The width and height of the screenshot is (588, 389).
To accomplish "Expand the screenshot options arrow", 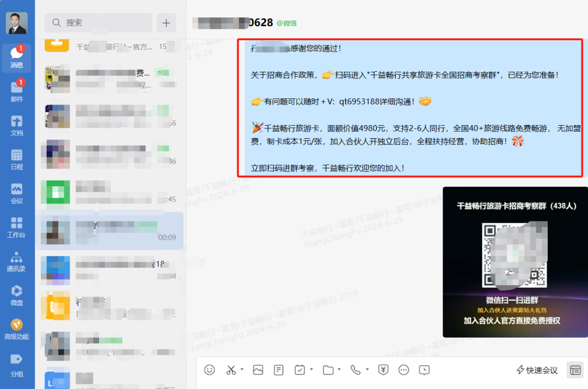I will click(242, 369).
